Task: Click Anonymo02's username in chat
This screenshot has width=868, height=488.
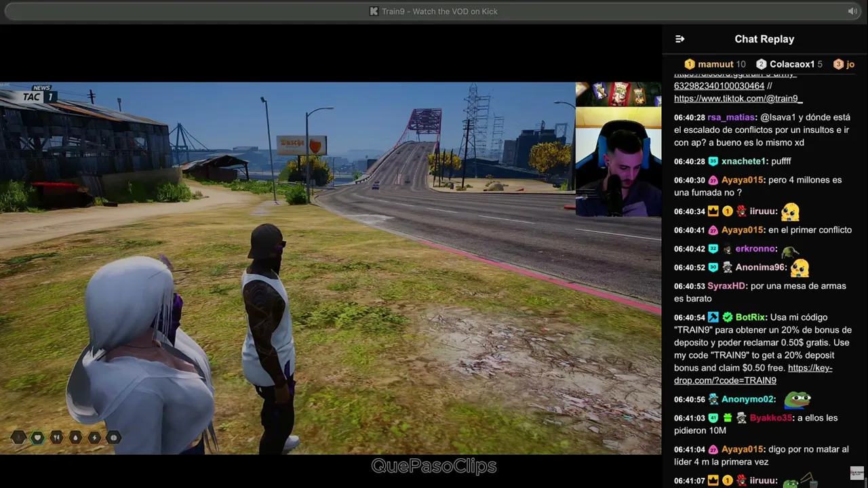Action: pyautogui.click(x=749, y=400)
